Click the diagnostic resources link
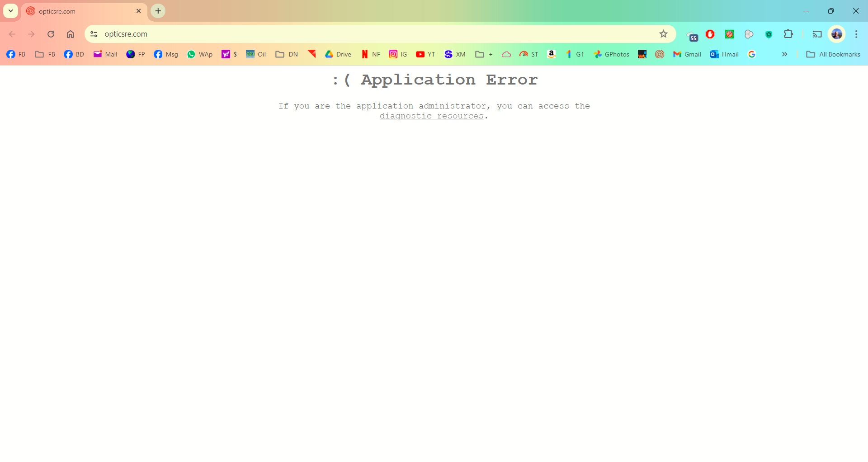The image size is (868, 462). pos(431,116)
